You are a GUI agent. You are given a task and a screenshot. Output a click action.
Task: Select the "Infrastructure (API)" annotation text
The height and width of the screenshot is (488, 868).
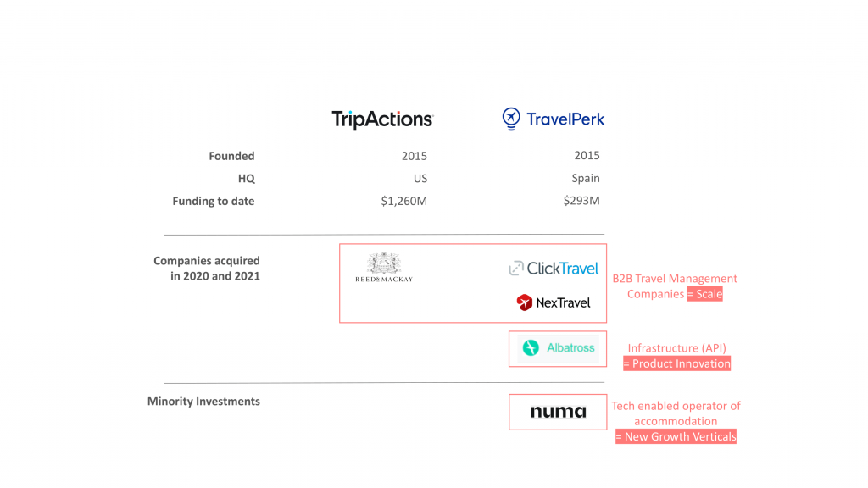pos(676,348)
